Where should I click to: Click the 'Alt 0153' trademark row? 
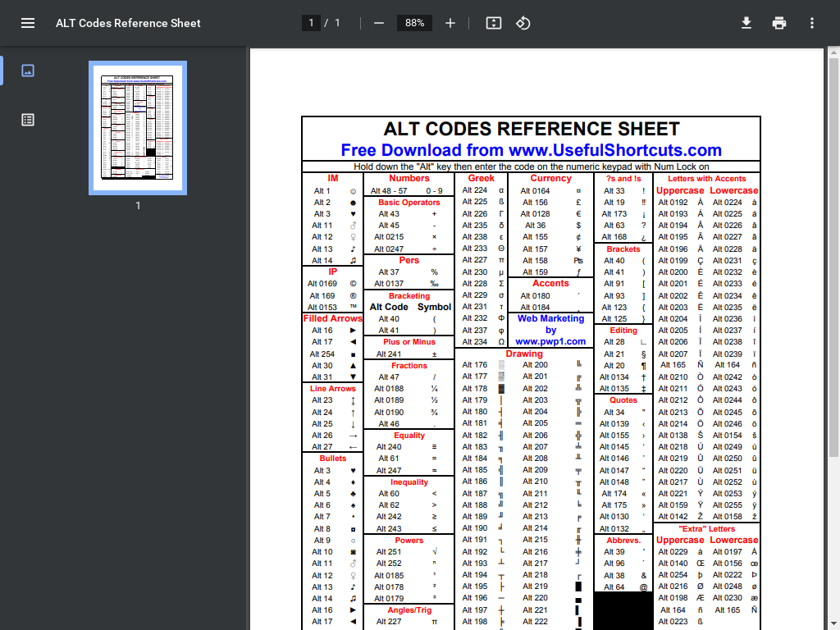(x=333, y=307)
